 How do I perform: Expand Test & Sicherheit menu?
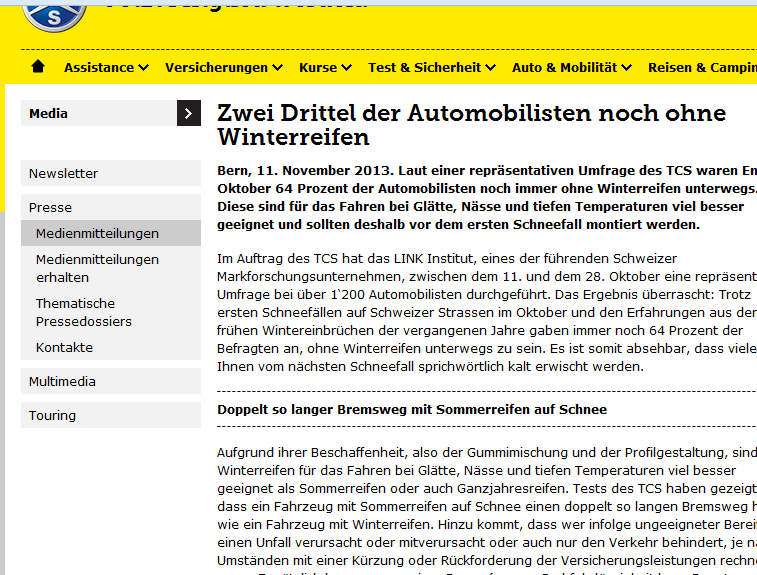[x=432, y=68]
